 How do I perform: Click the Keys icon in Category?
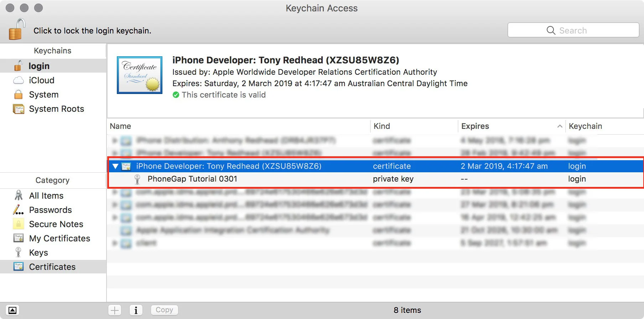click(19, 252)
